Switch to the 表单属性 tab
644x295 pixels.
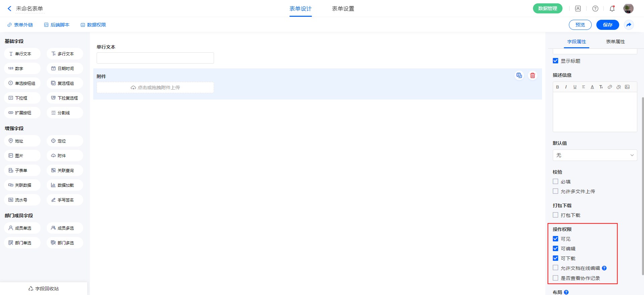615,42
